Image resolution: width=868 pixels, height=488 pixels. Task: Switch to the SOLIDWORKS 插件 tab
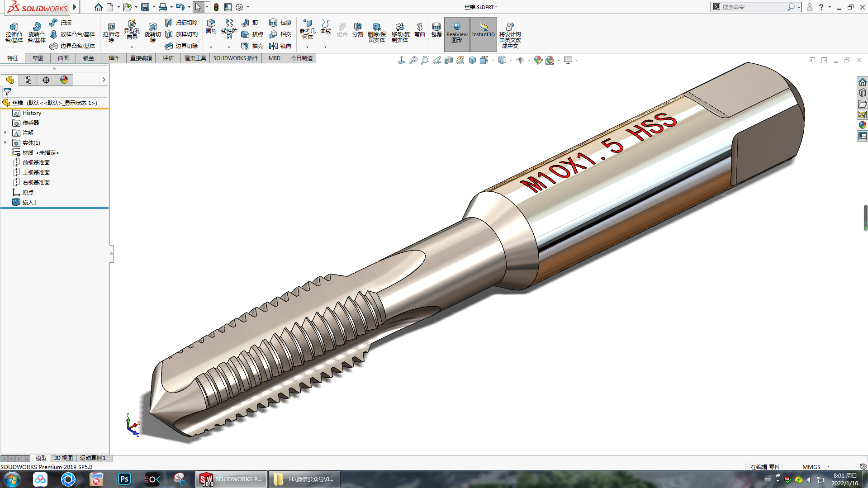tap(236, 58)
